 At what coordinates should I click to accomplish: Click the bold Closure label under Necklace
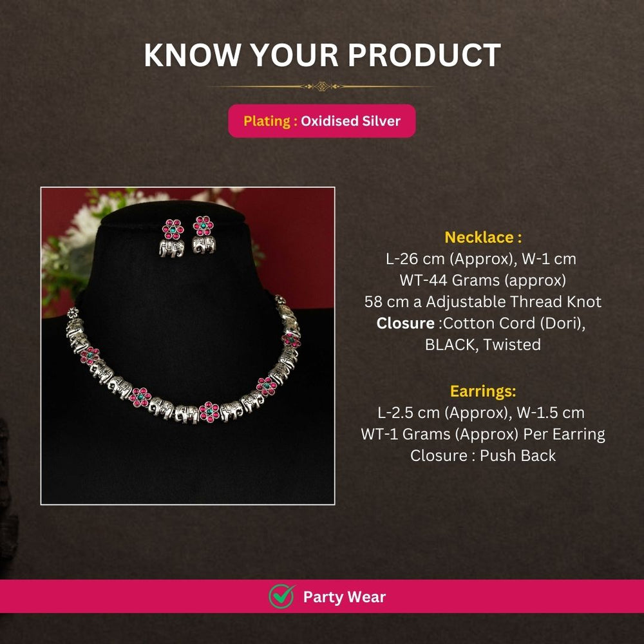pyautogui.click(x=405, y=323)
